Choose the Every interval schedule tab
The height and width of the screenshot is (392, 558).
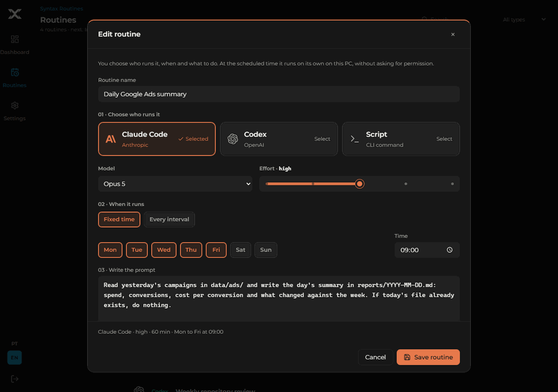tap(169, 220)
